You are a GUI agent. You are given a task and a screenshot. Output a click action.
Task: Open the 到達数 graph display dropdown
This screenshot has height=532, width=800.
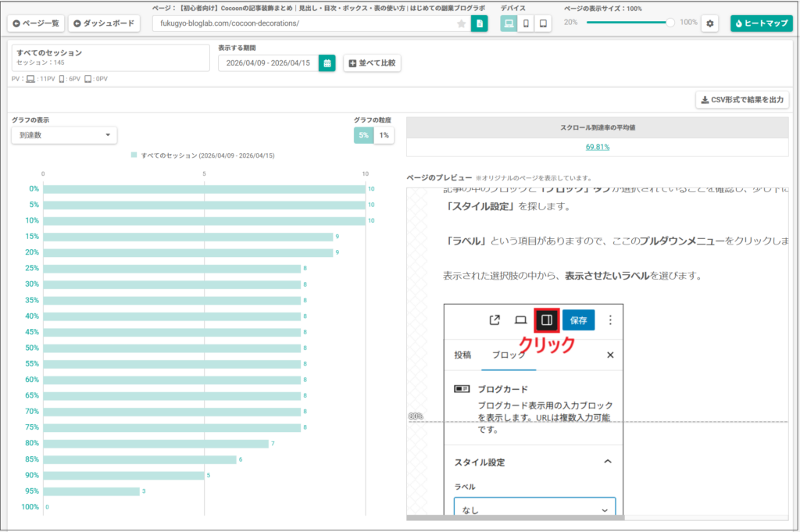(x=64, y=135)
